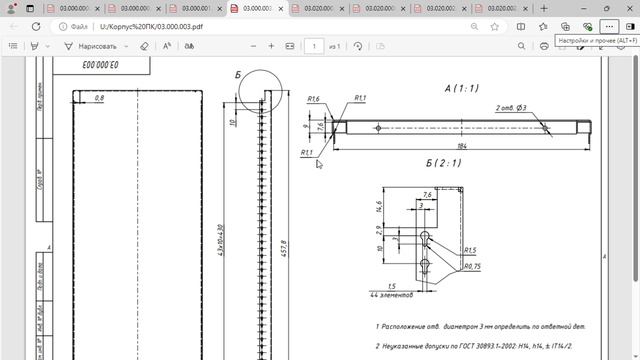This screenshot has width=640, height=360.
Task: Expand highlight color options arrow
Action: pos(48,46)
